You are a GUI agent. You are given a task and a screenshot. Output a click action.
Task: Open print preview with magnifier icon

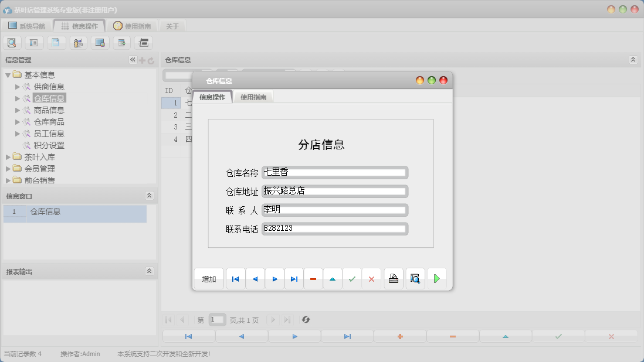click(415, 279)
